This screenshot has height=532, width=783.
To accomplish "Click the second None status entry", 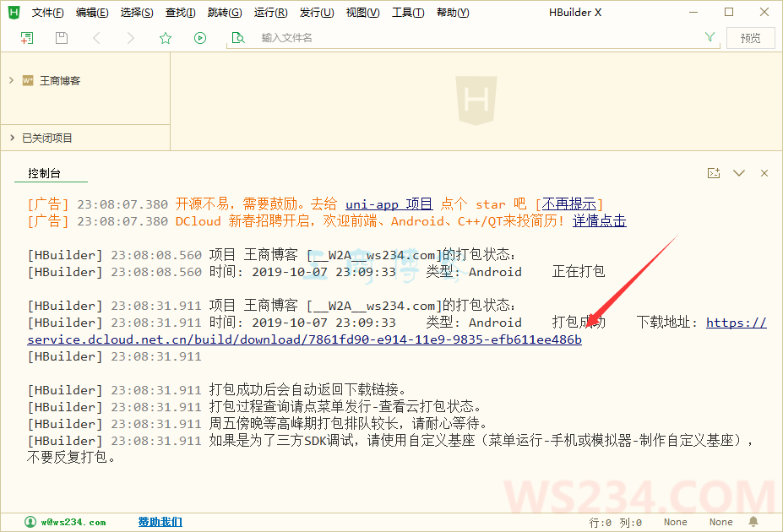I will coord(721,522).
